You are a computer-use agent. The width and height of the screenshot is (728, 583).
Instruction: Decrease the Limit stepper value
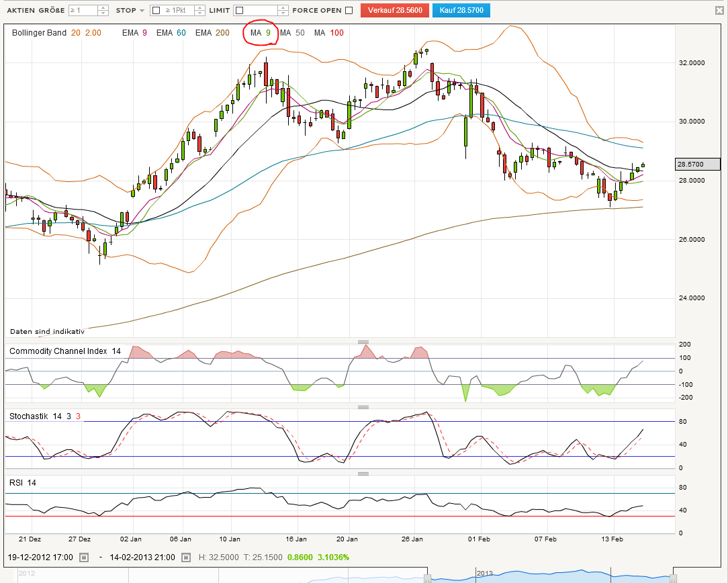pos(283,13)
